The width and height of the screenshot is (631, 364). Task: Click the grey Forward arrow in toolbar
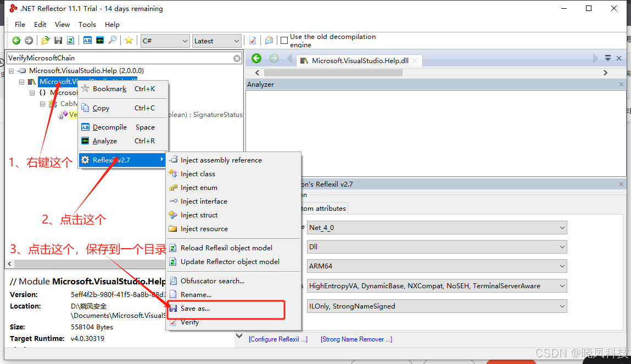pos(29,40)
